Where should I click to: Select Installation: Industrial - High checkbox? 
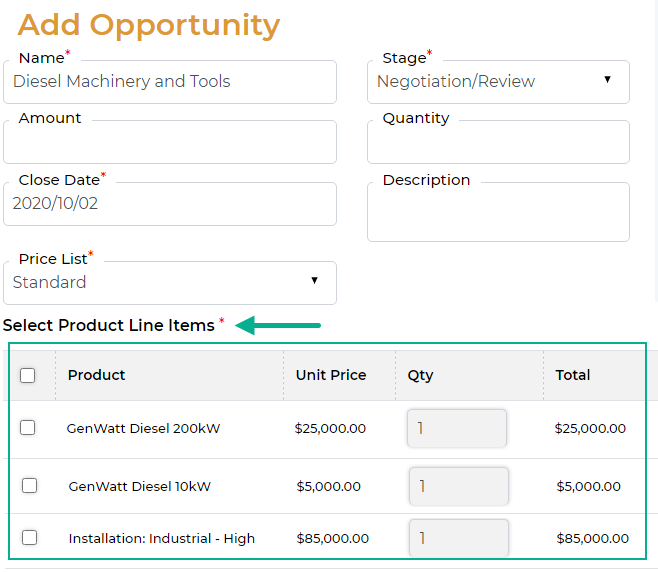pyautogui.click(x=30, y=538)
